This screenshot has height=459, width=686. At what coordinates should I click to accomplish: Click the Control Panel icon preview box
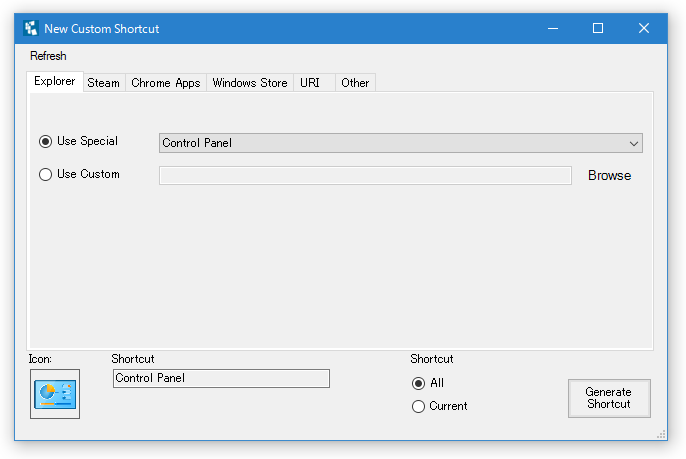(x=55, y=394)
